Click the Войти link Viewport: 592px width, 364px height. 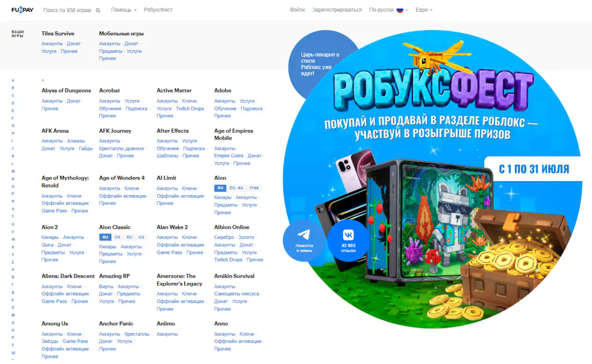click(297, 10)
